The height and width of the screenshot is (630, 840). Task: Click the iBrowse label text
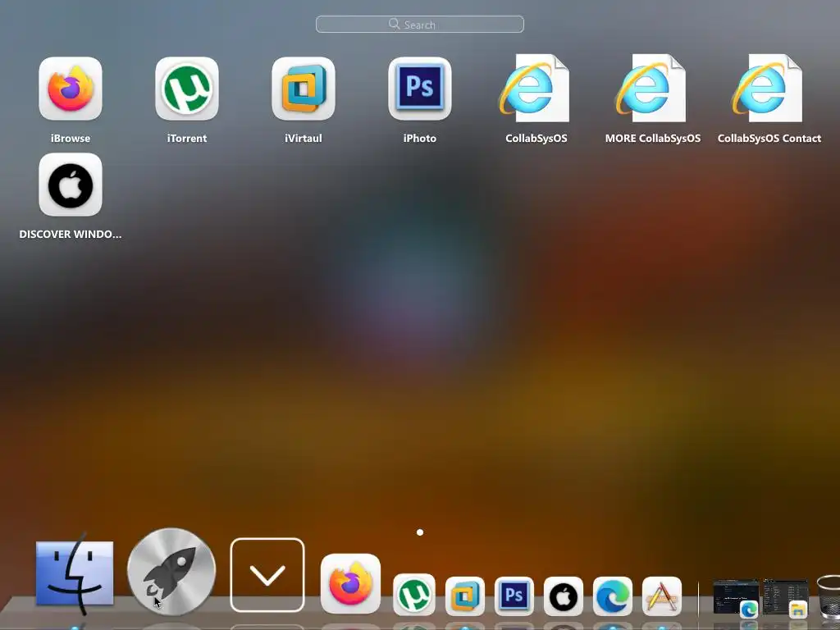(71, 138)
